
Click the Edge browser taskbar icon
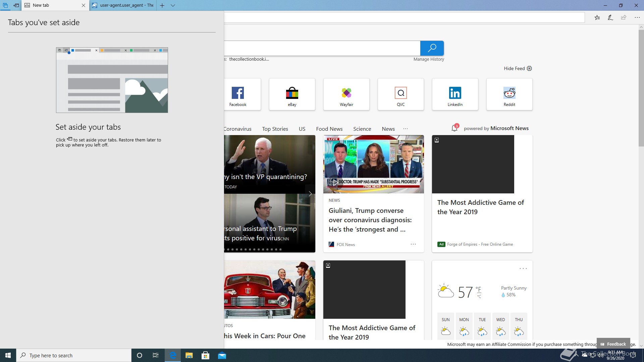tap(173, 355)
